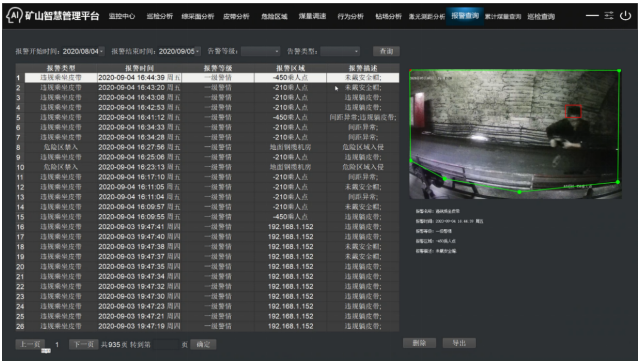Screen dimensions: 639x362
Task: Click the alarm snapshot image
Action: [516, 134]
